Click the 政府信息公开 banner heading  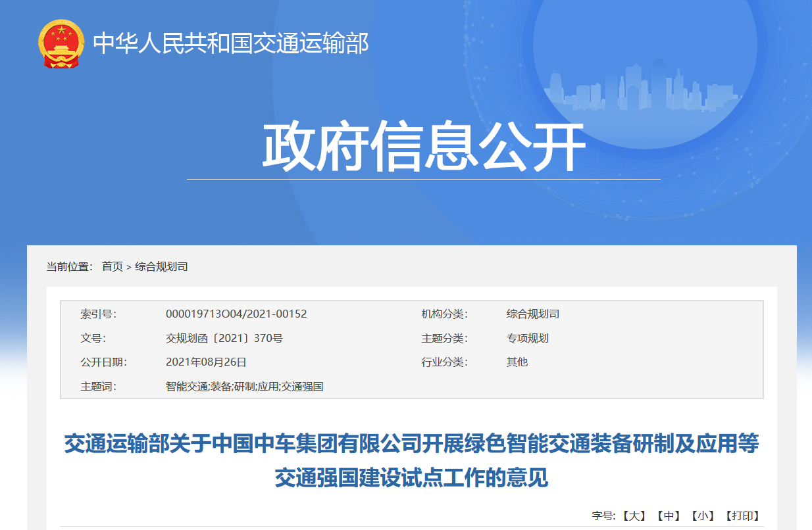(x=424, y=146)
